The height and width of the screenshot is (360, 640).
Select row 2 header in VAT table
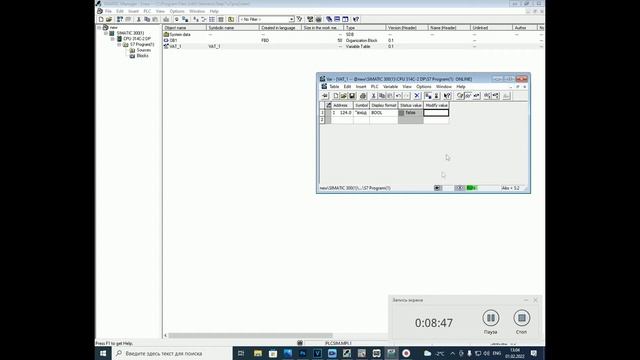(322, 120)
